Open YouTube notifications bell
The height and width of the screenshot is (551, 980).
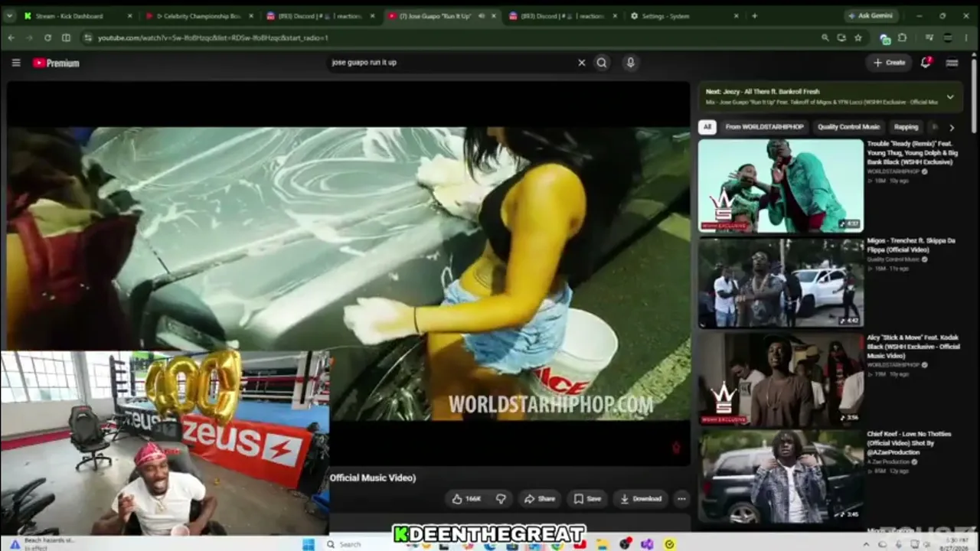[x=926, y=63]
